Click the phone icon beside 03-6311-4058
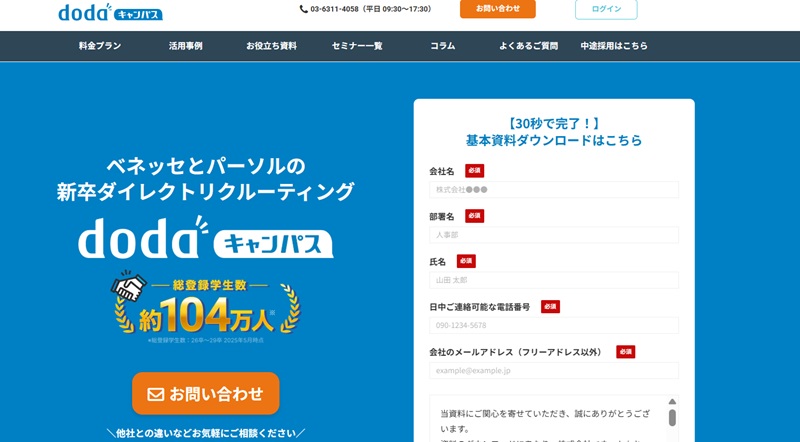The width and height of the screenshot is (800, 442). 304,9
